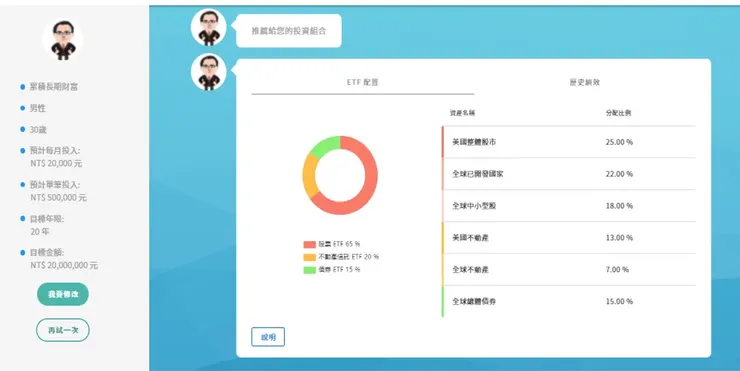Screen dimensions: 740x371
Task: Click the 預計每月投入 label
Action: 55,151
